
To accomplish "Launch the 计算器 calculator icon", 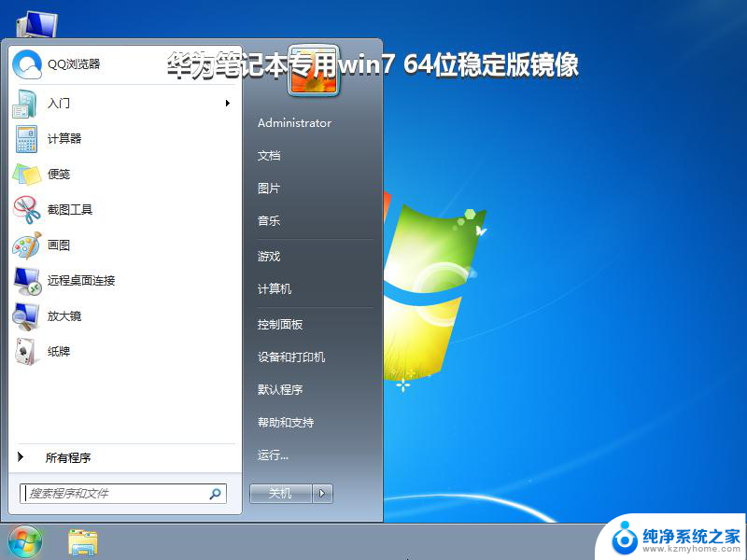I will coord(26,139).
